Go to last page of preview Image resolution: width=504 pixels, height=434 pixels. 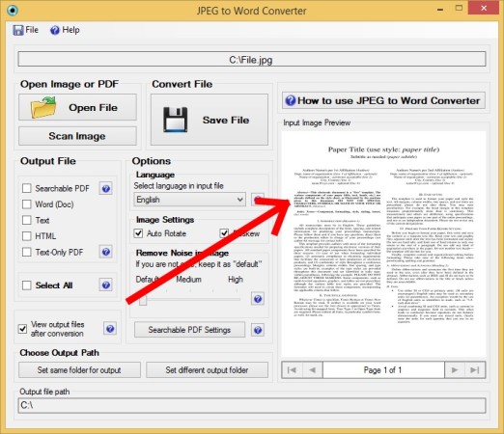[475, 370]
